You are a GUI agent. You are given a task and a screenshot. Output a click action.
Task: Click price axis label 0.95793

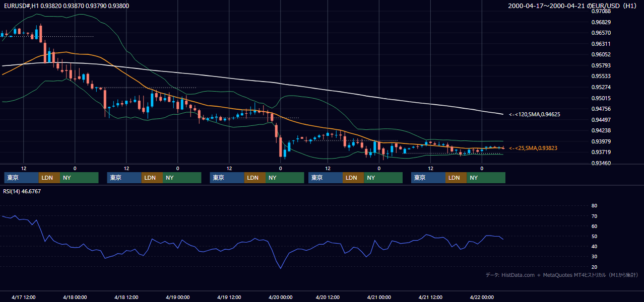(x=601, y=65)
